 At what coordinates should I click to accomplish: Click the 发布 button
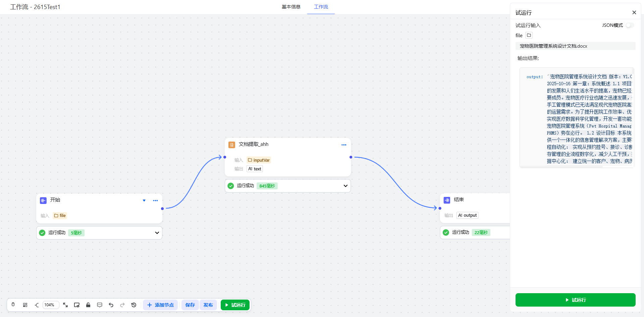[208, 305]
